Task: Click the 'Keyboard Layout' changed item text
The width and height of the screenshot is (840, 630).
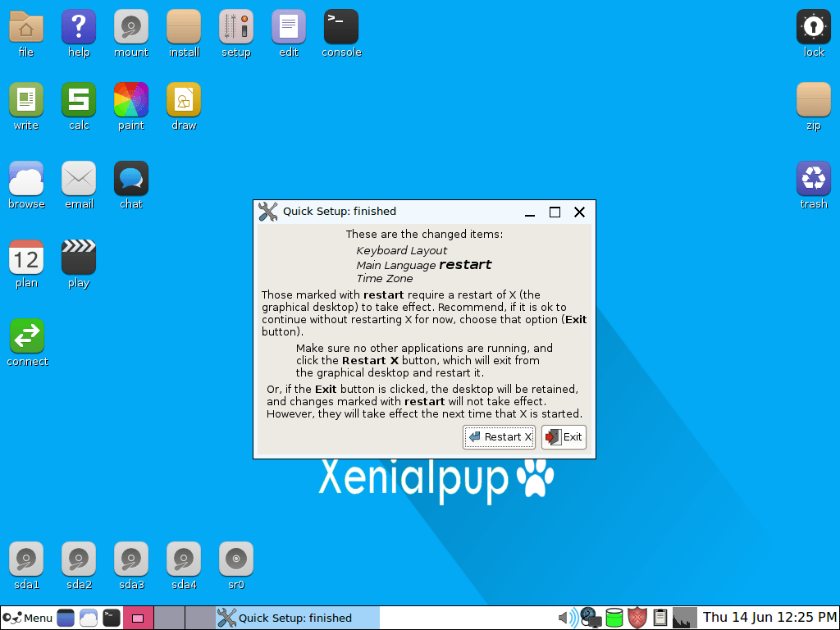Action: tap(401, 251)
